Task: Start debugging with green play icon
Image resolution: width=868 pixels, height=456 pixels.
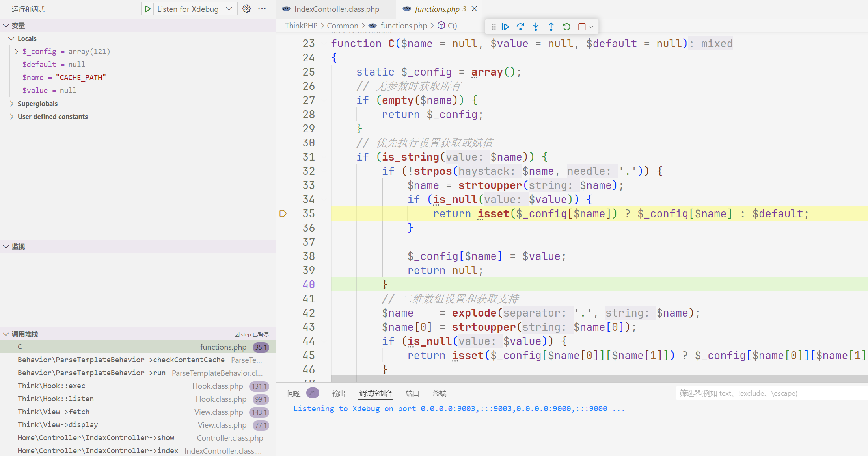Action: pos(148,9)
